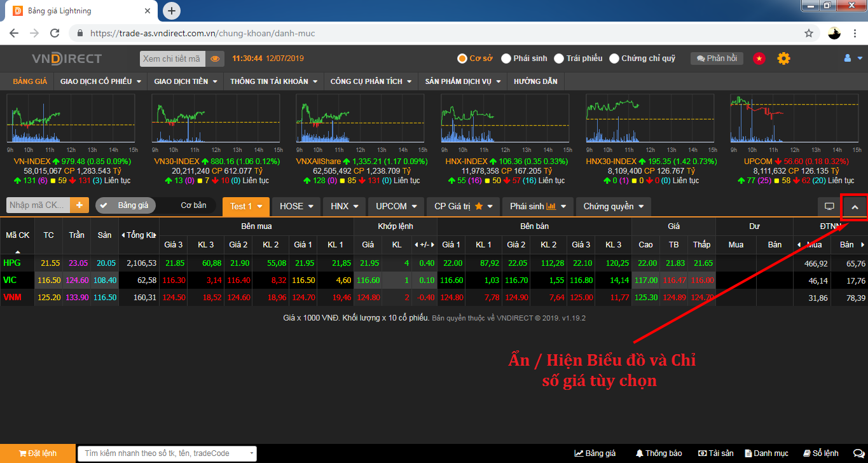Select the Trái phiếu radio option
Image resolution: width=868 pixels, height=463 pixels.
click(578, 59)
